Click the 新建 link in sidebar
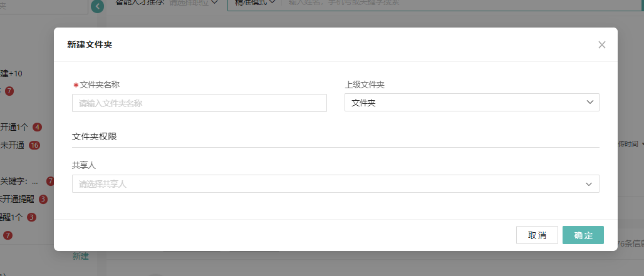644x276 pixels. (x=80, y=256)
